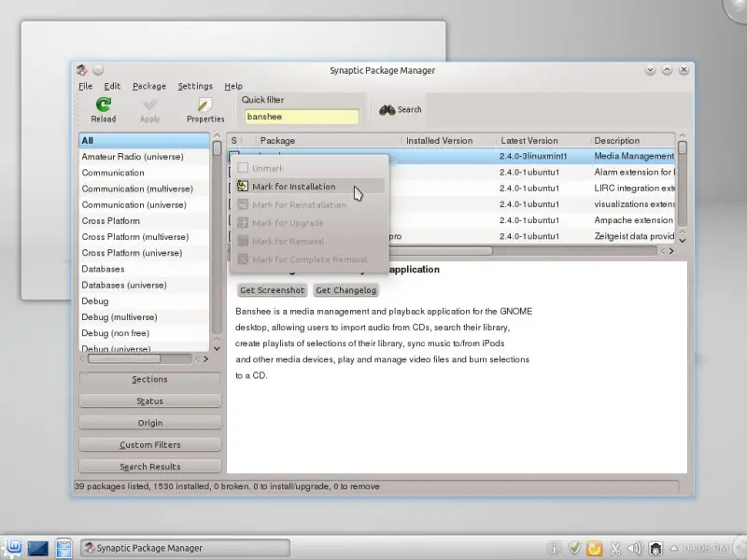Open the Linux Mint start menu
The height and width of the screenshot is (560, 747).
pos(13,548)
